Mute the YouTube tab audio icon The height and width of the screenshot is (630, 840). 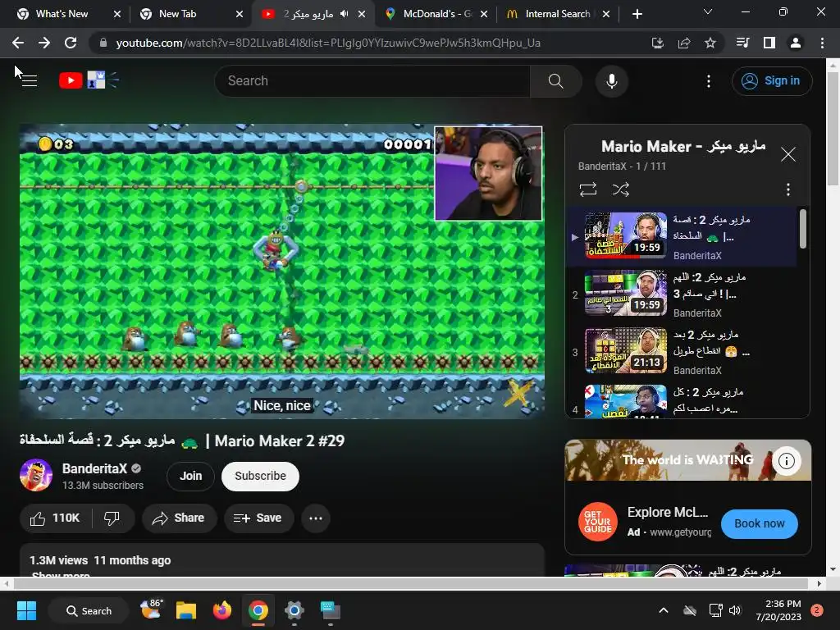[x=344, y=14]
